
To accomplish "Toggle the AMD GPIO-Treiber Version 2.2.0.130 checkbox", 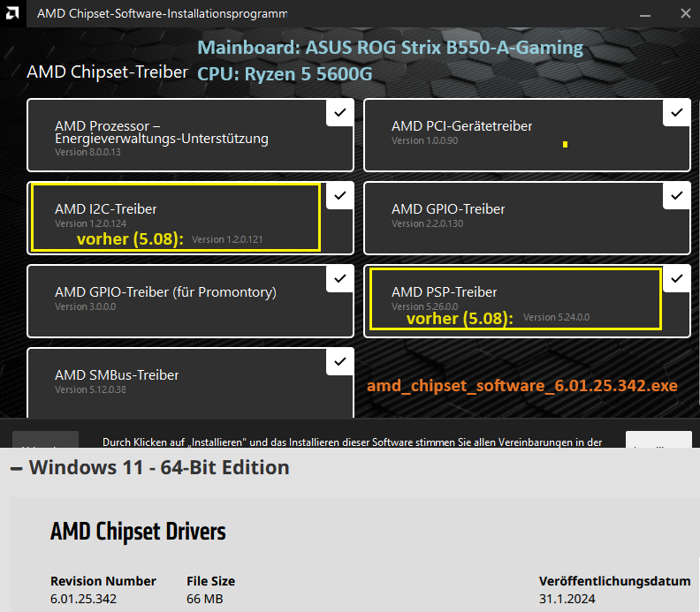I will click(677, 196).
